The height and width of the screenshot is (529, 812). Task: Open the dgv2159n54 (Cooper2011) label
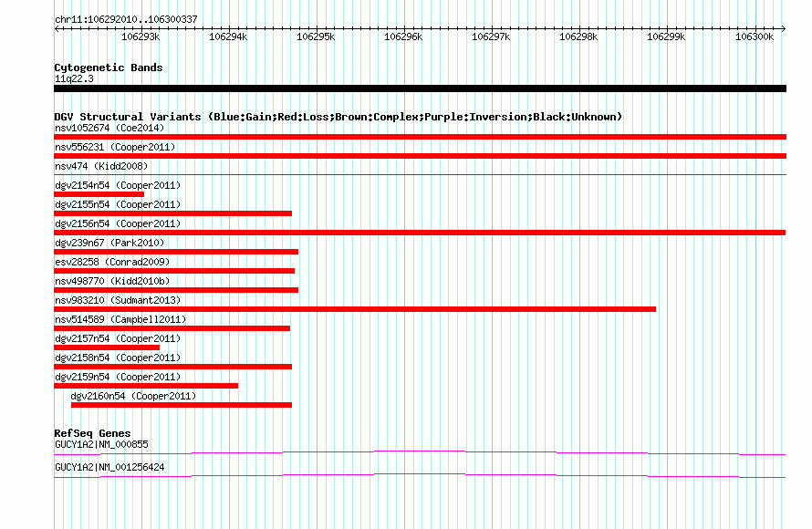pos(118,377)
